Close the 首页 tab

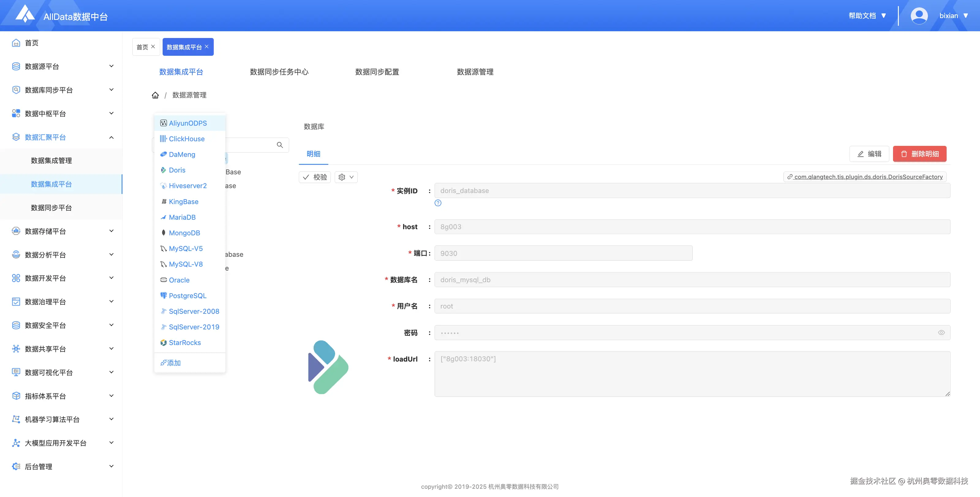pos(153,47)
